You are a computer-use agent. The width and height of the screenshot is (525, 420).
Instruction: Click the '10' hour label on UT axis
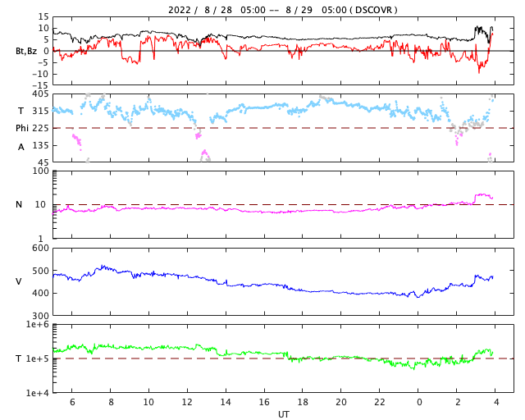148,402
